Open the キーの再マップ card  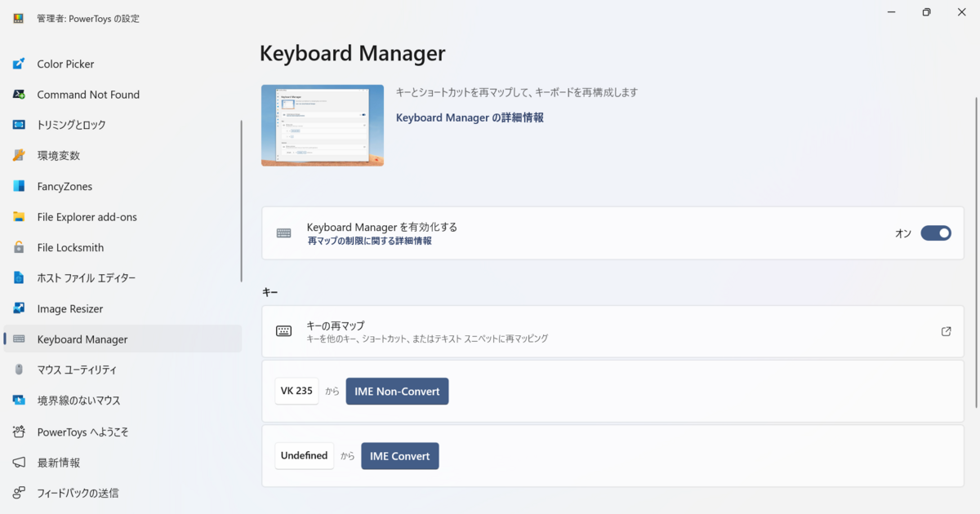(612, 331)
